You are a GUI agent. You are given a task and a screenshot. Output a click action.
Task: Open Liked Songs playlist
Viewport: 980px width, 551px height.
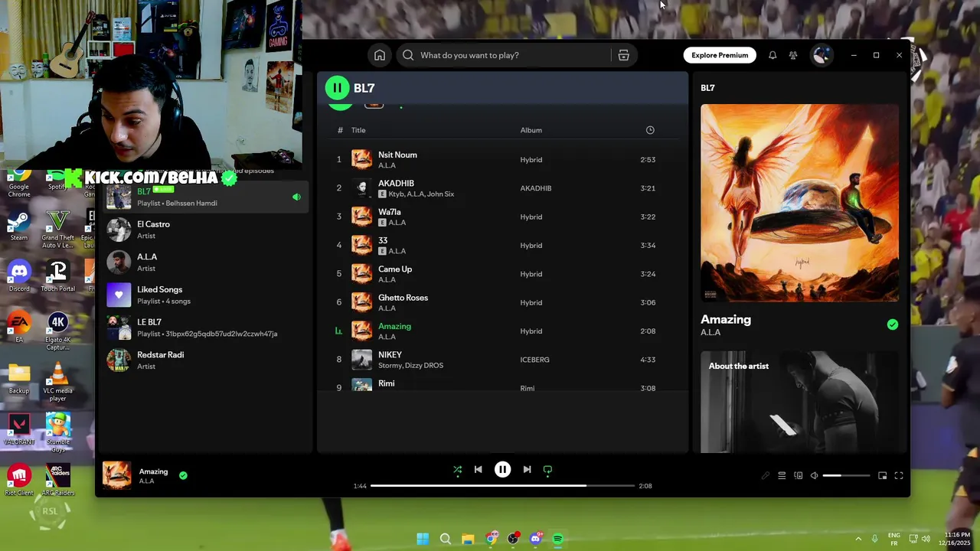pyautogui.click(x=205, y=295)
